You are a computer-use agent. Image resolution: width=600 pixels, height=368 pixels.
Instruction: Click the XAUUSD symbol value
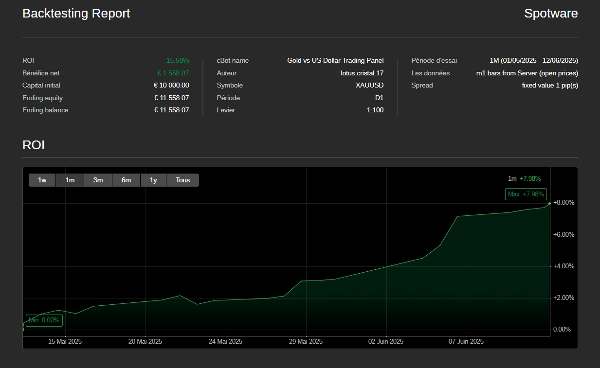point(369,85)
